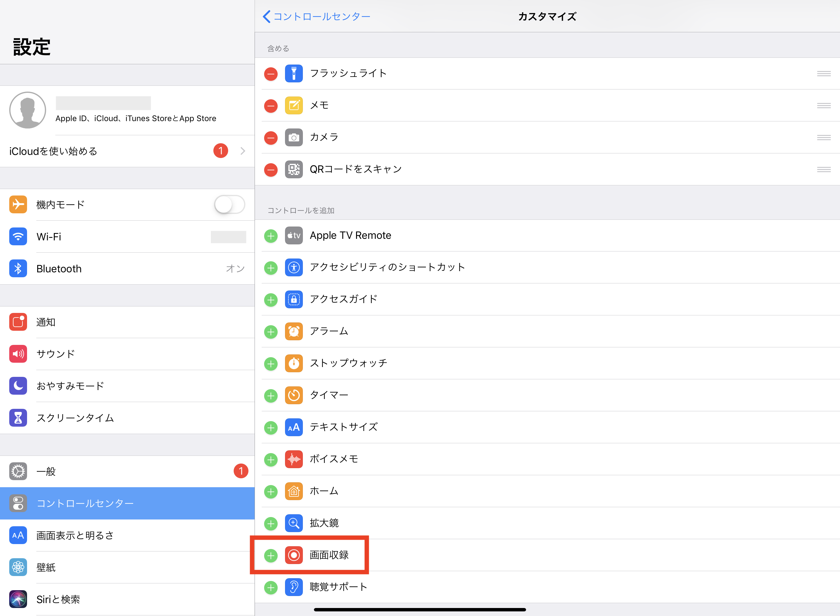Open 通知 notifications settings

pos(127,322)
